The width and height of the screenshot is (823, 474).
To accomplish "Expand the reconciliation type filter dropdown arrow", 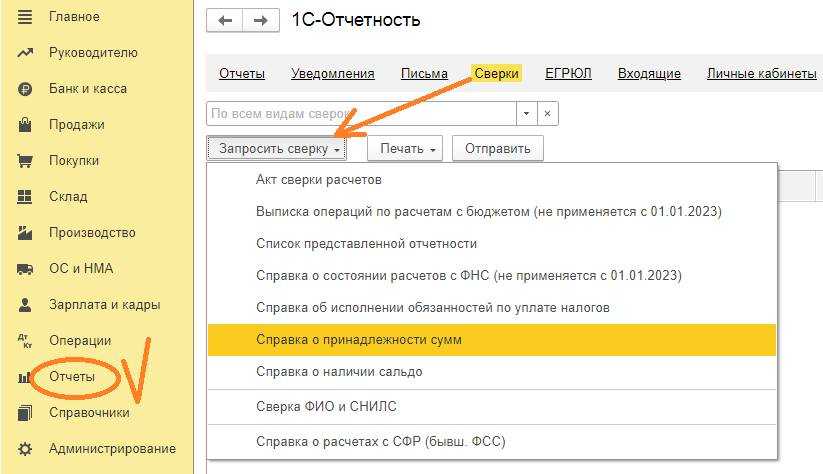I will pos(526,113).
